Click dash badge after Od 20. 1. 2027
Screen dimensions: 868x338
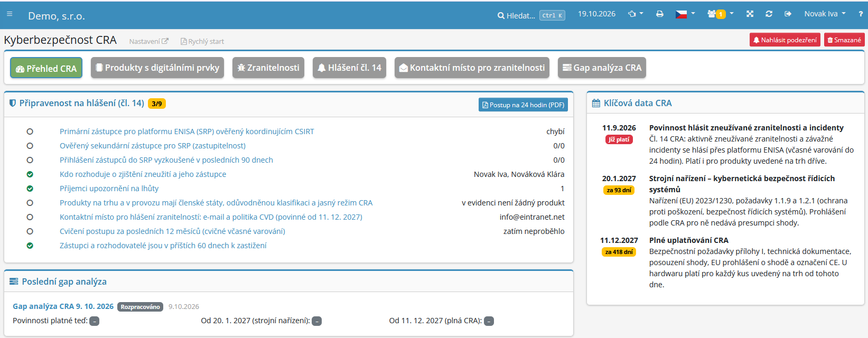click(316, 321)
